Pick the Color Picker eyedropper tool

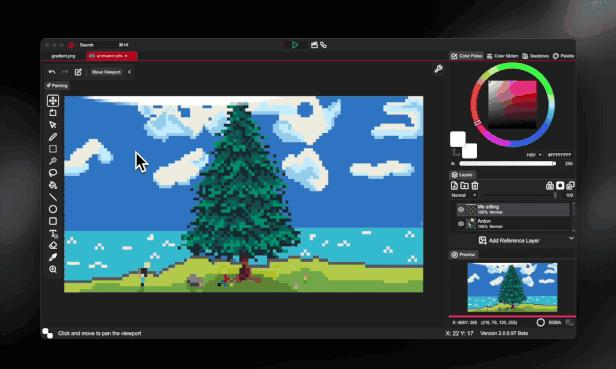(x=53, y=257)
